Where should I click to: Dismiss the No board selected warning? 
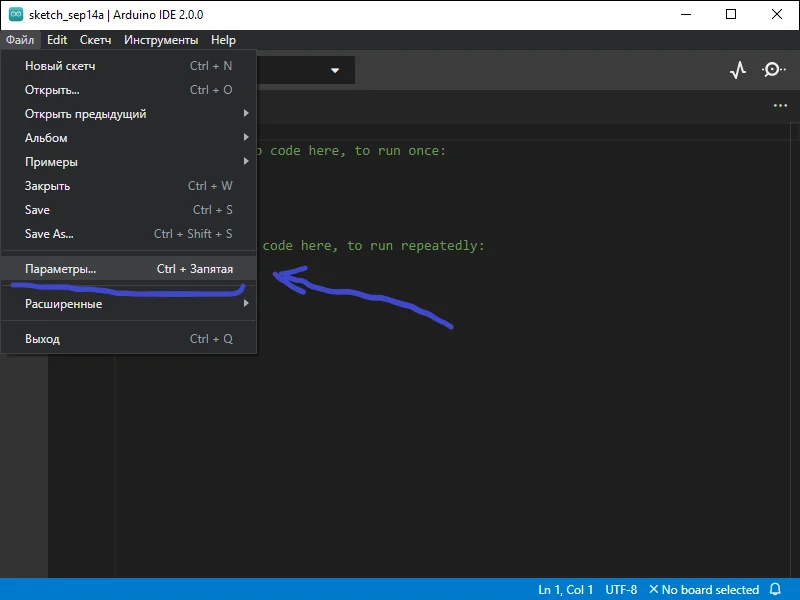click(655, 589)
